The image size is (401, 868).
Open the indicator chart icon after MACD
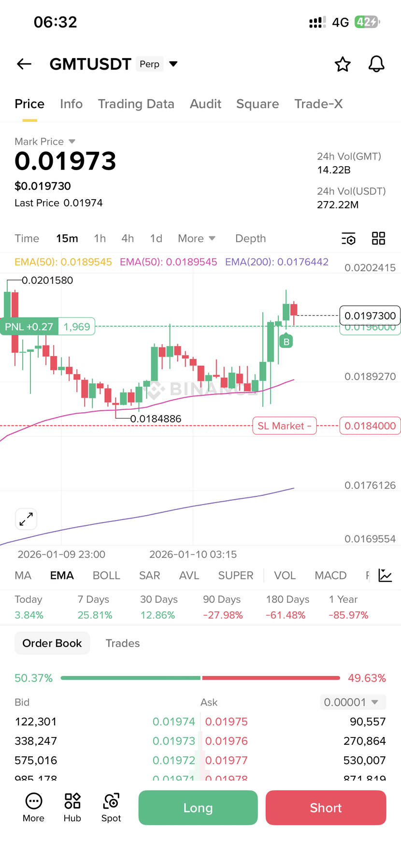tap(385, 575)
